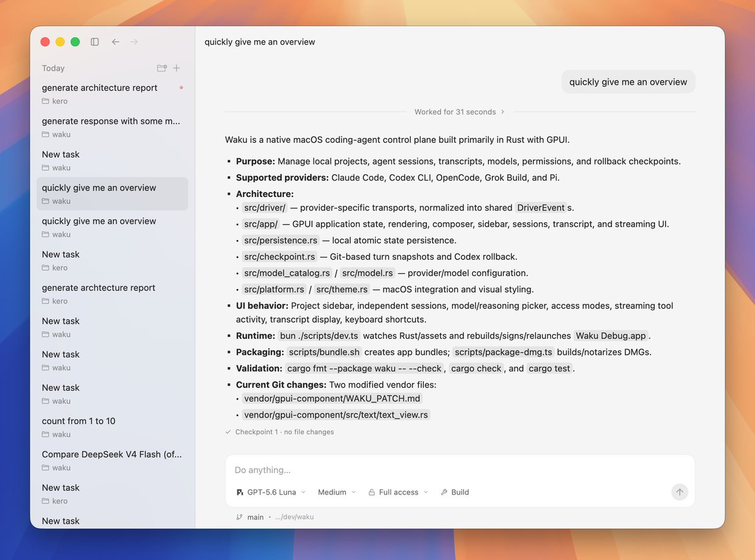Go back with the left arrow
This screenshot has height=560, width=755.
pyautogui.click(x=116, y=42)
